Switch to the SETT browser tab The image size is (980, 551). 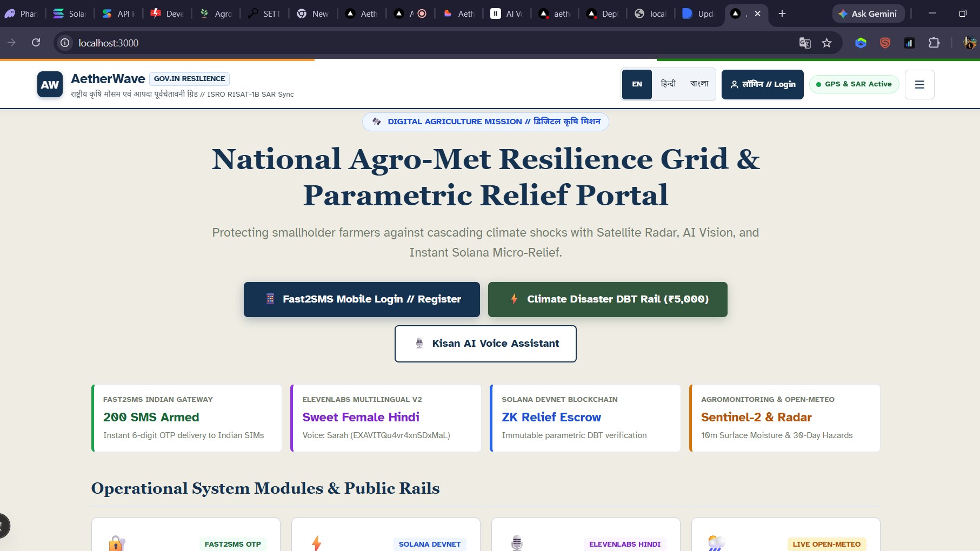[264, 14]
